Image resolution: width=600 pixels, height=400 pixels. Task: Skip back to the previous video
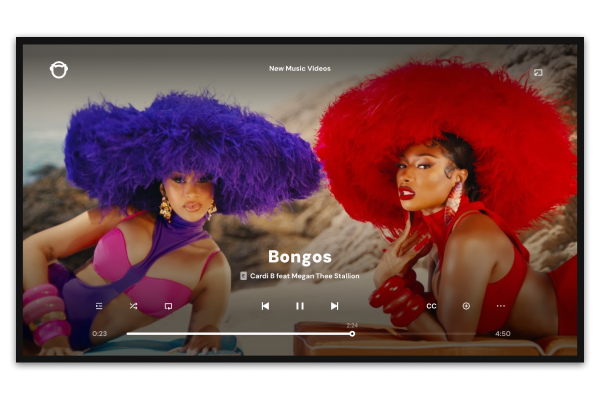pyautogui.click(x=265, y=306)
